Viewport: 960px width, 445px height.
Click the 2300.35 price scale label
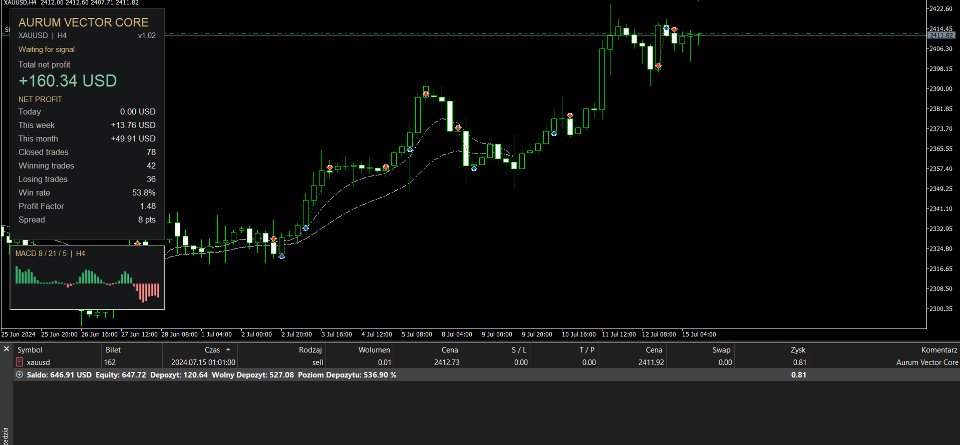pyautogui.click(x=942, y=309)
